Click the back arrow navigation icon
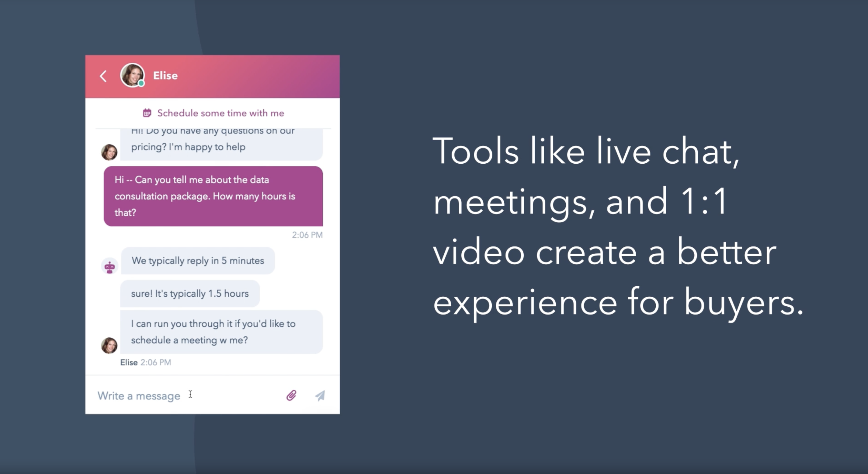This screenshot has width=868, height=474. (104, 75)
